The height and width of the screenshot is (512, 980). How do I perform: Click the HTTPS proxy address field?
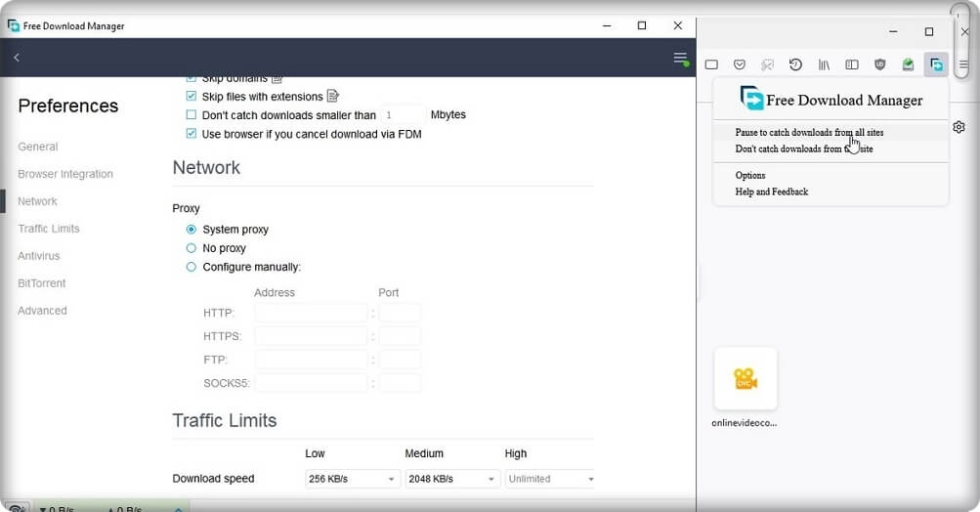coord(311,336)
